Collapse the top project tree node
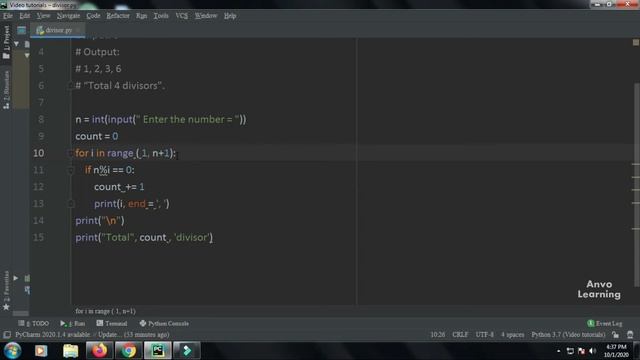Screen dimensions: 640x360 click(x=17, y=44)
